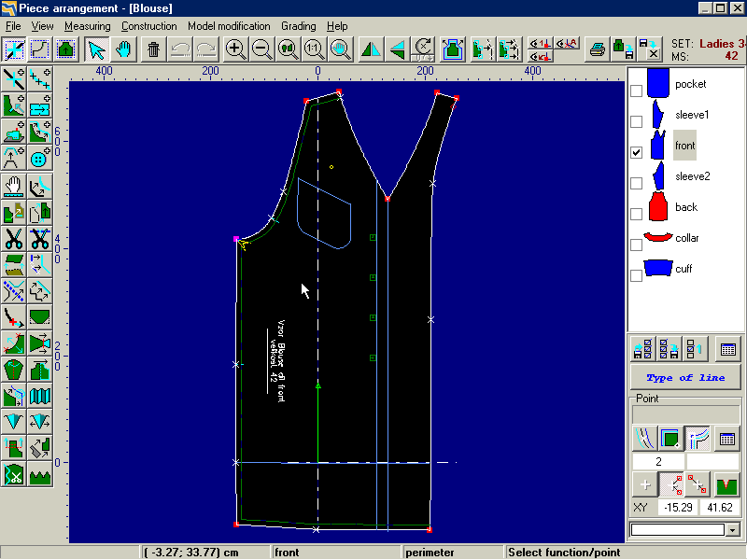747x560 pixels.
Task: Tick the pocket piece checkbox
Action: point(636,91)
